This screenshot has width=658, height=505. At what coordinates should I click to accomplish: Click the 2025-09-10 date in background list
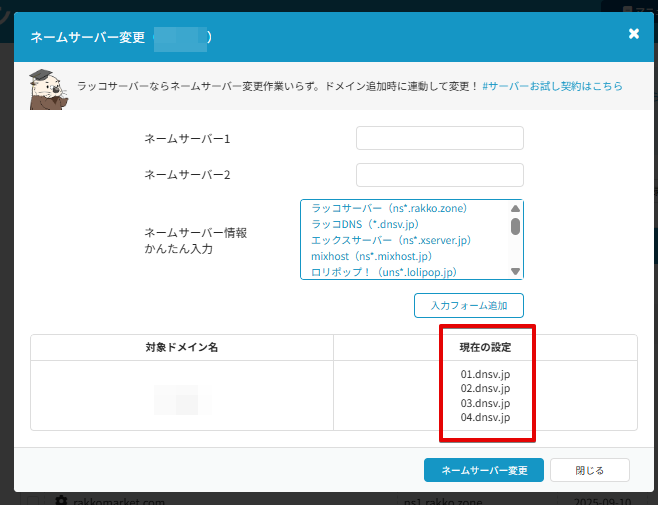tap(603, 501)
